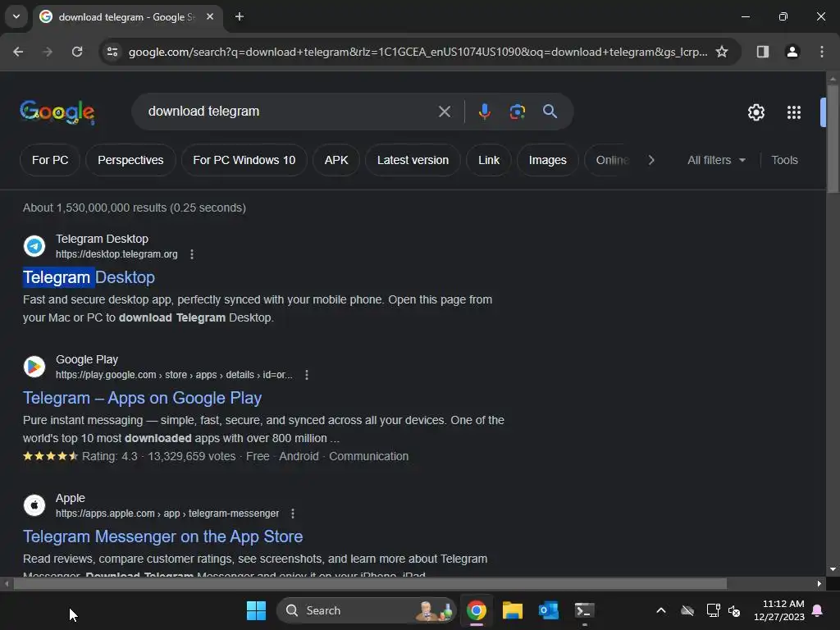Select the APK filter chip
840x630 pixels.
336,160
